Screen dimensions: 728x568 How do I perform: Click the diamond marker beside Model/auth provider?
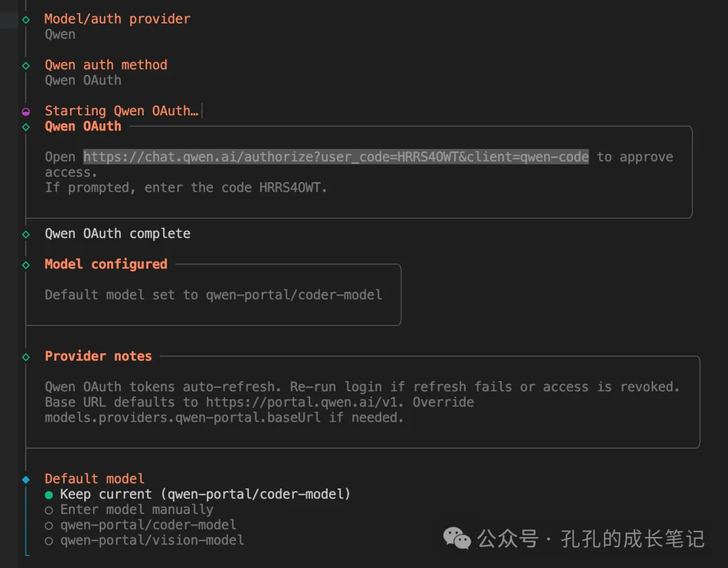(26, 20)
